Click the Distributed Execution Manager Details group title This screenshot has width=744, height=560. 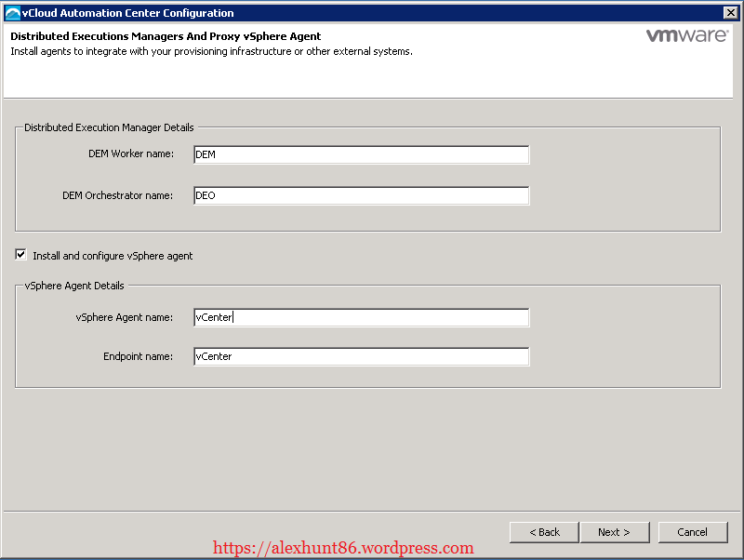[x=109, y=127]
